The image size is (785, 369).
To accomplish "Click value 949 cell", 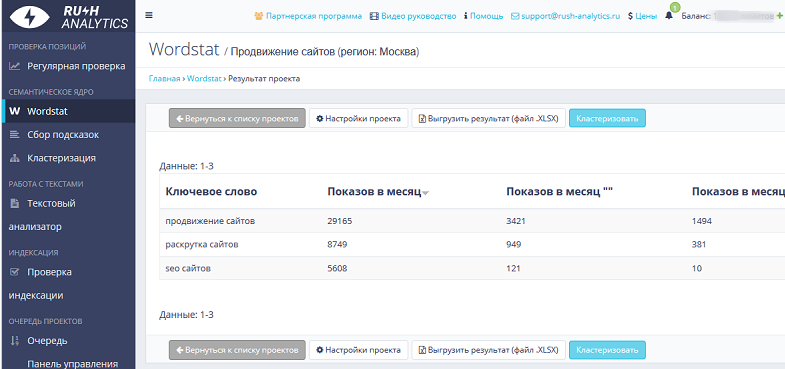I will point(514,245).
